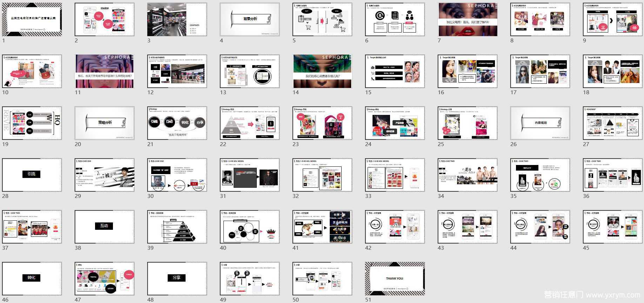Viewport: 644px width, 303px height.
Task: Select slide 19 thumbnail
Action: coord(32,123)
